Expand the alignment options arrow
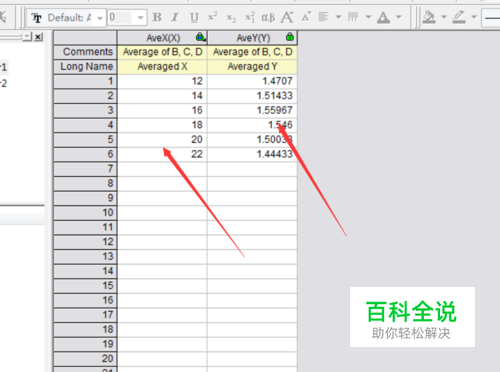Image resolution: width=500 pixels, height=372 pixels. 338,17
